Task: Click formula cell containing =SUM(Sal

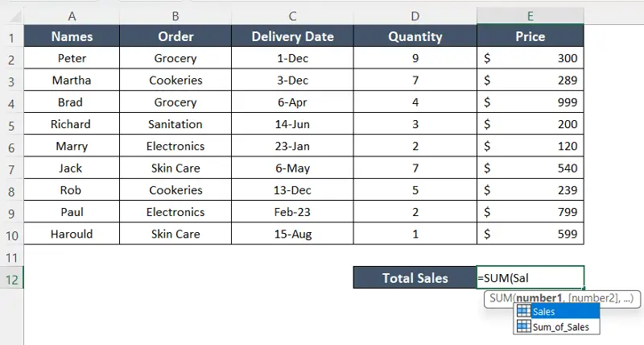Action: pos(530,278)
